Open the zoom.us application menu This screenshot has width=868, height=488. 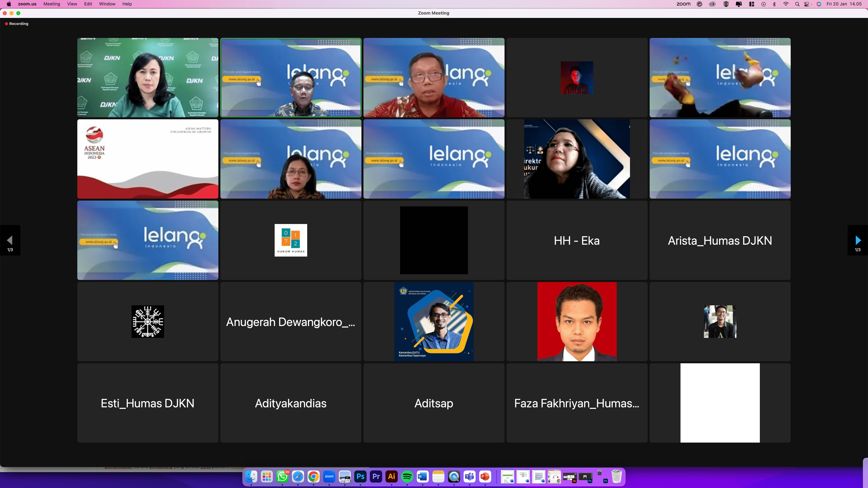pos(27,4)
